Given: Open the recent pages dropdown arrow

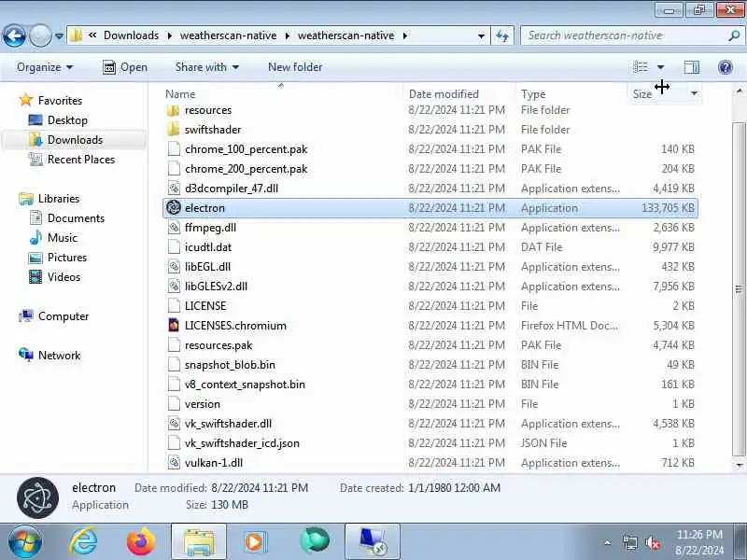Looking at the screenshot, I should 59,35.
